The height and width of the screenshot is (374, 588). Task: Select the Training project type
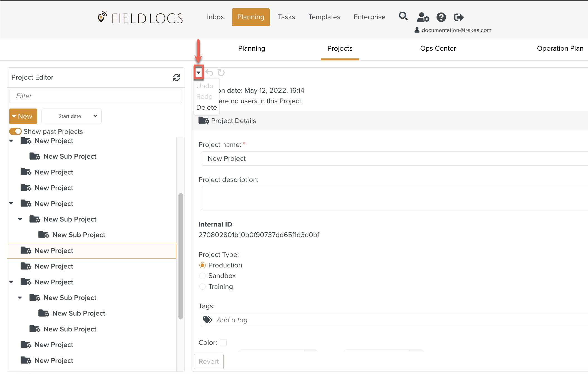click(202, 287)
